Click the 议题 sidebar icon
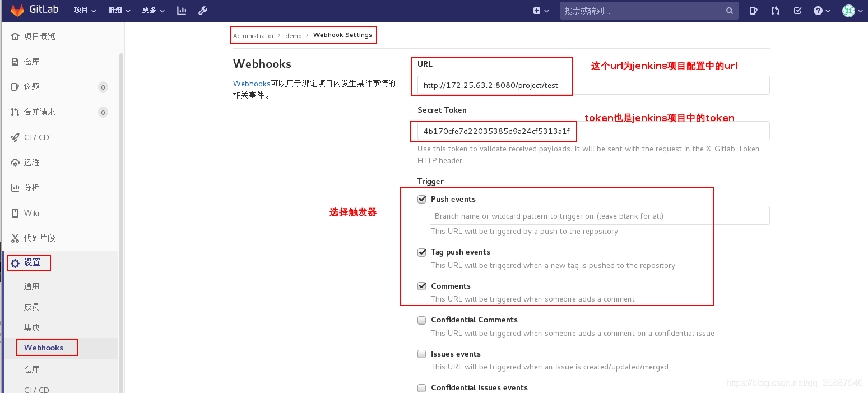Screen dimensions: 868x393 pos(15,87)
